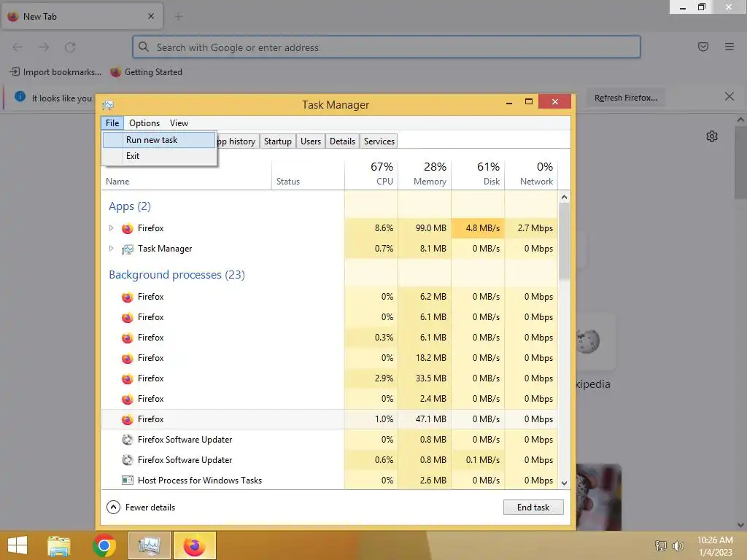Click the Status column header

[308, 174]
